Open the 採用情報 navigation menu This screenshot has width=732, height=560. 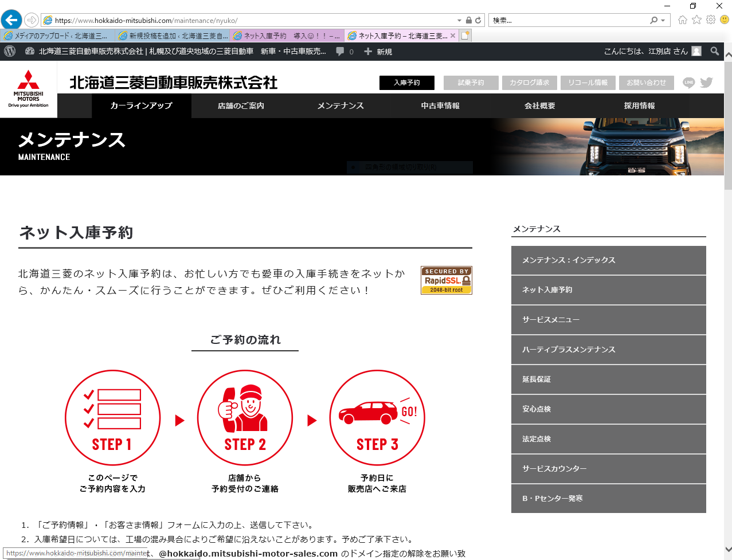[640, 105]
